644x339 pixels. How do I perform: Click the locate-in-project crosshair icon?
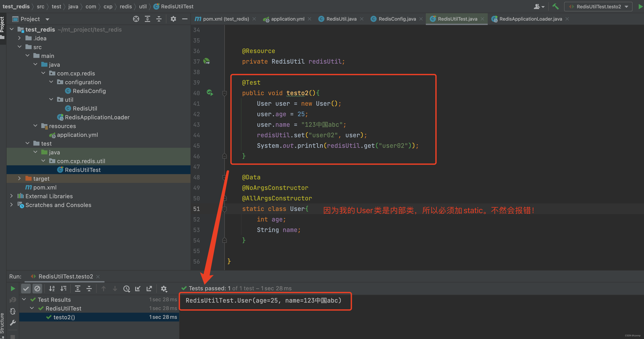tap(136, 19)
